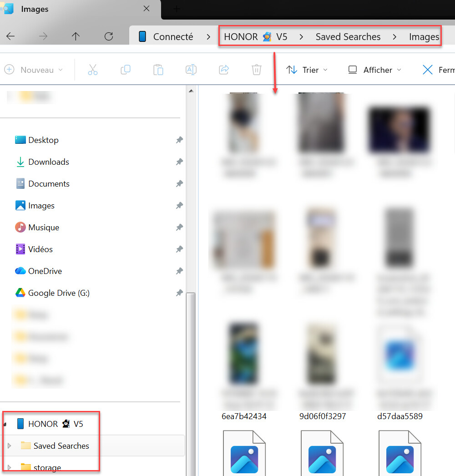This screenshot has height=476, width=455.
Task: Refresh the current folder view
Action: [x=109, y=37]
